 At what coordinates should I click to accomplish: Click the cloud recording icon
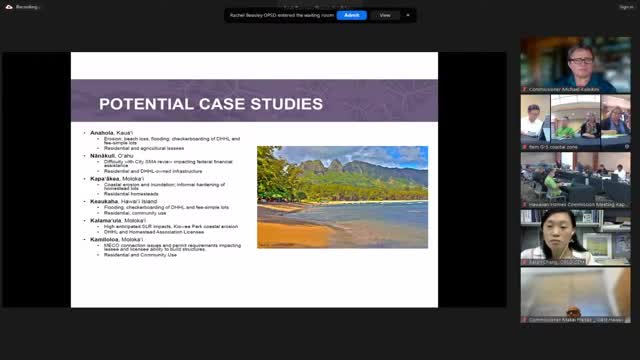tap(9, 7)
